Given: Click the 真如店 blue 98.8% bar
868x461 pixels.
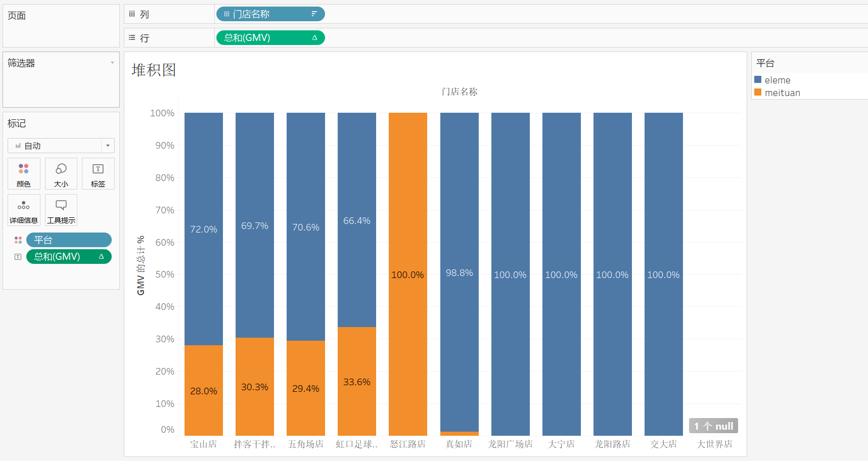Looking at the screenshot, I should [x=460, y=272].
